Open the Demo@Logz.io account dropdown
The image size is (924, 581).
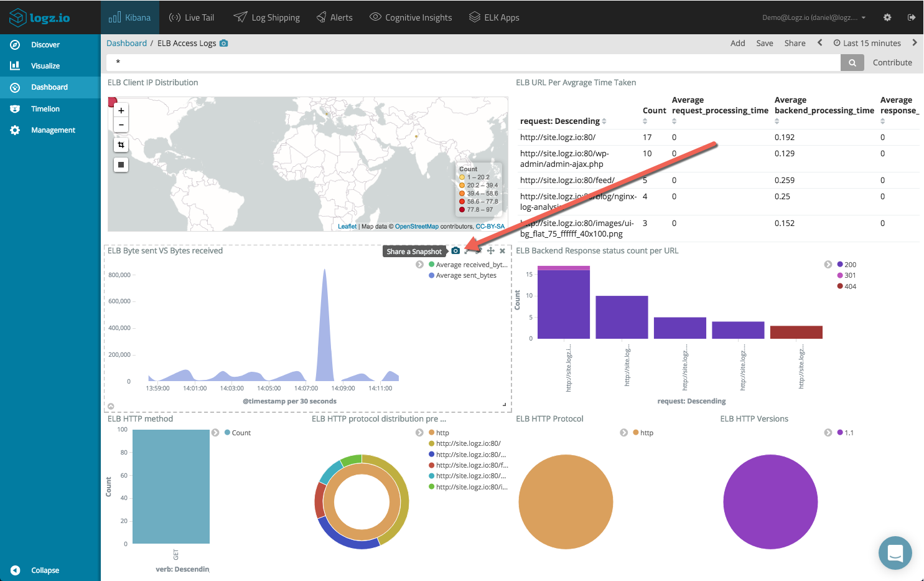click(814, 17)
